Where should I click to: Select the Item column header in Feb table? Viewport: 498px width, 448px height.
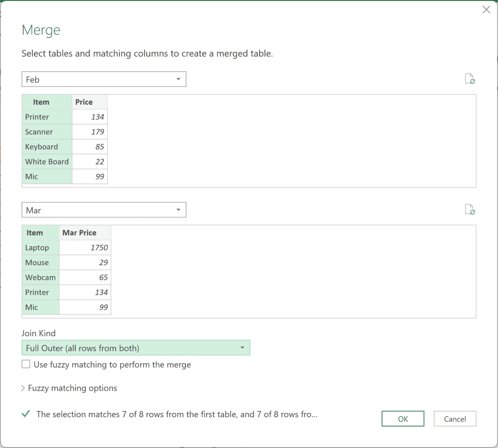pos(47,102)
